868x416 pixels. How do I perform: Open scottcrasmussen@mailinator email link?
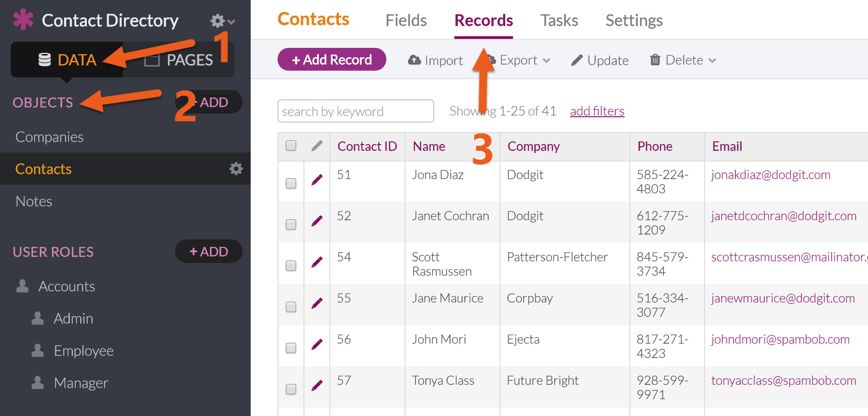tap(789, 257)
